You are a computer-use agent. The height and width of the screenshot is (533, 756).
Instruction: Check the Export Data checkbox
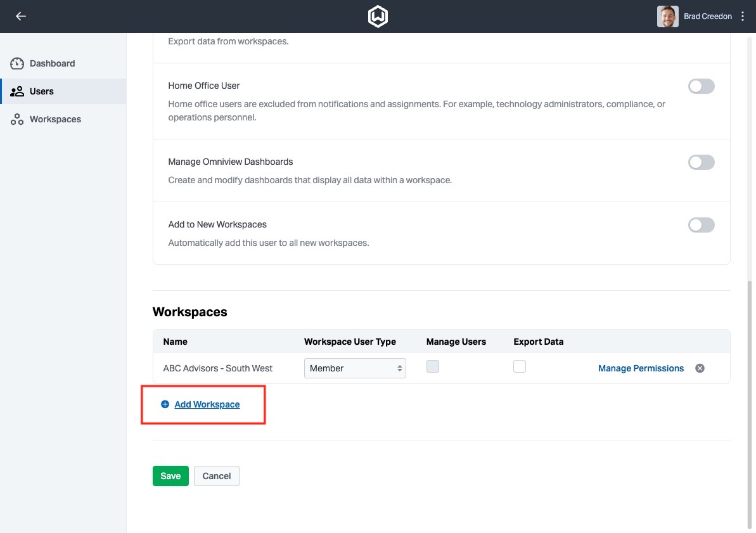coord(520,366)
